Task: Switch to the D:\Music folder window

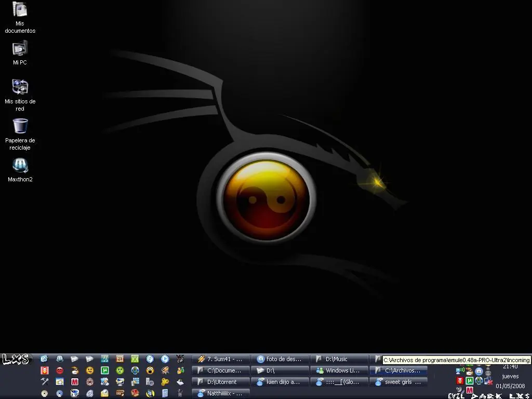Action: pos(339,358)
